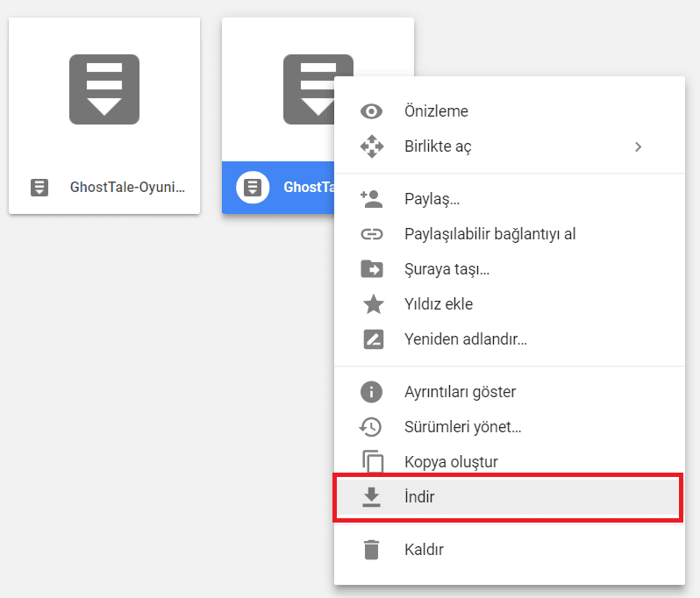This screenshot has height=598, width=700.
Task: Choose Yeniden adlandır… option
Action: pos(510,339)
